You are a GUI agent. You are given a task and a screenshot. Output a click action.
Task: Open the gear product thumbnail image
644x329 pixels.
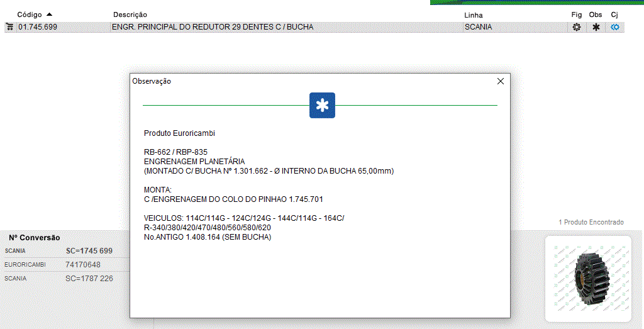point(588,279)
